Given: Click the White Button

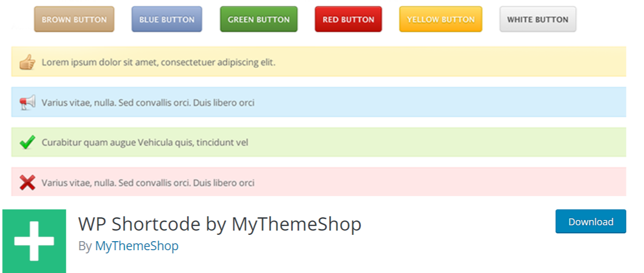Looking at the screenshot, I should 537,20.
